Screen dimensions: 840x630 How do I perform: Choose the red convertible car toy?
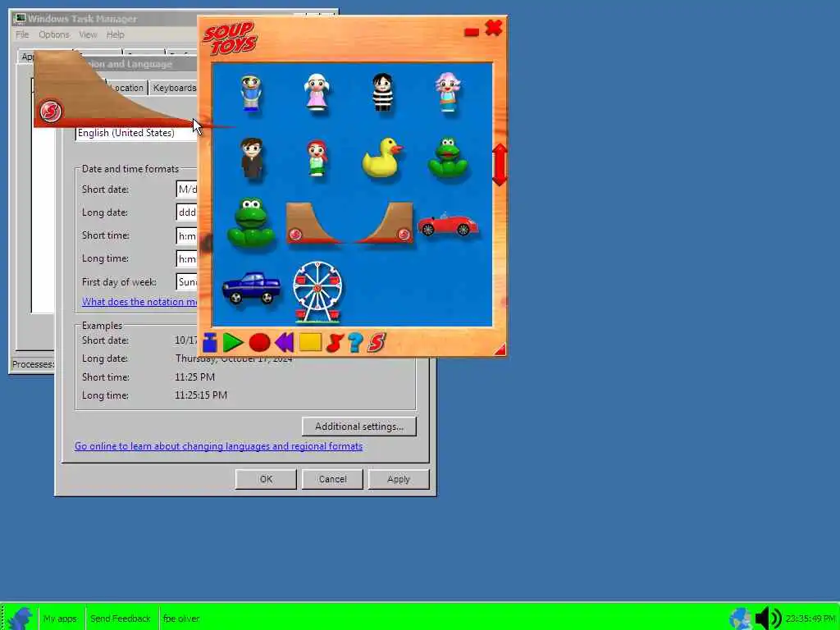[x=448, y=225]
